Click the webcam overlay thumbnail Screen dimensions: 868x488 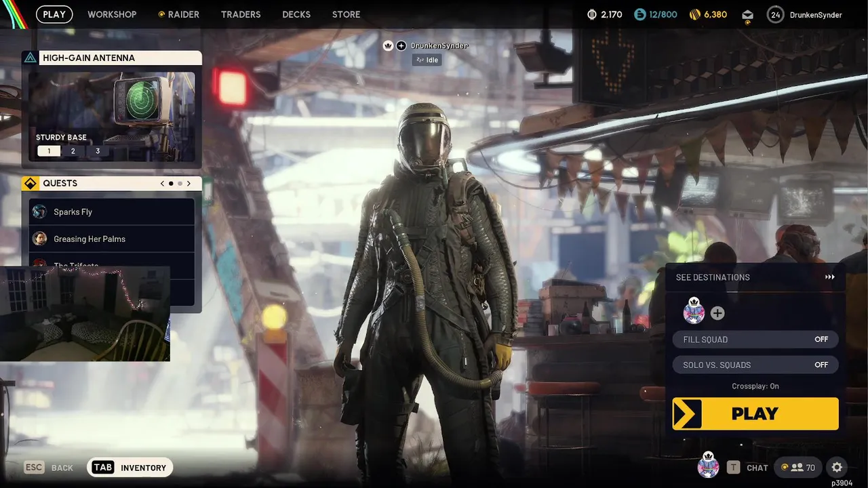coord(85,313)
